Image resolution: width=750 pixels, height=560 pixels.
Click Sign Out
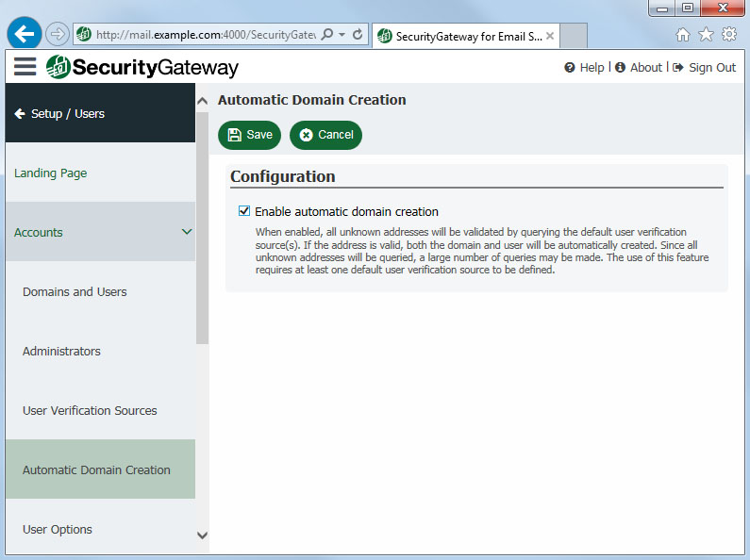point(704,68)
